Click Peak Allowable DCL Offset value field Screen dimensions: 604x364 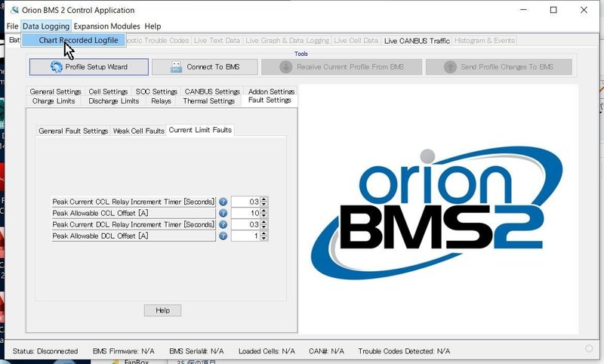click(246, 236)
